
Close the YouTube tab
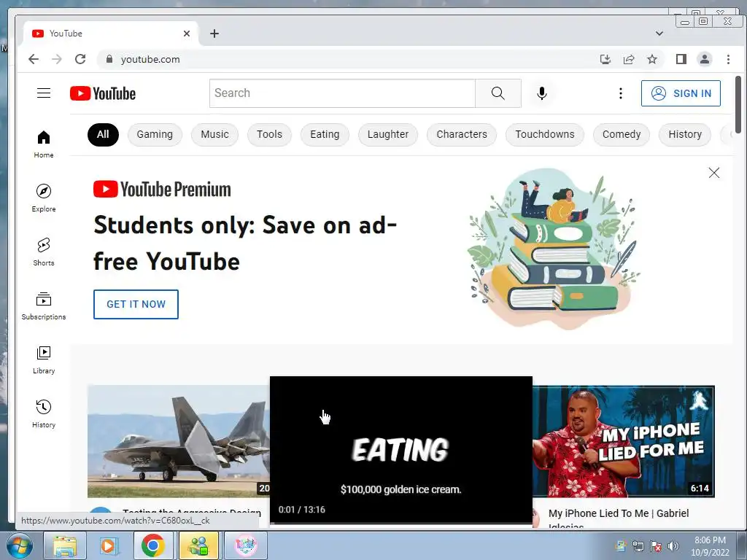coord(187,34)
